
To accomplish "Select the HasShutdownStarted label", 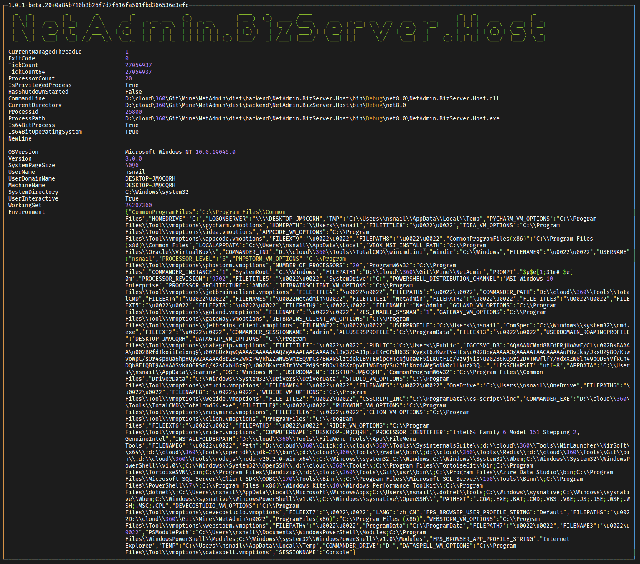I will pos(35,91).
